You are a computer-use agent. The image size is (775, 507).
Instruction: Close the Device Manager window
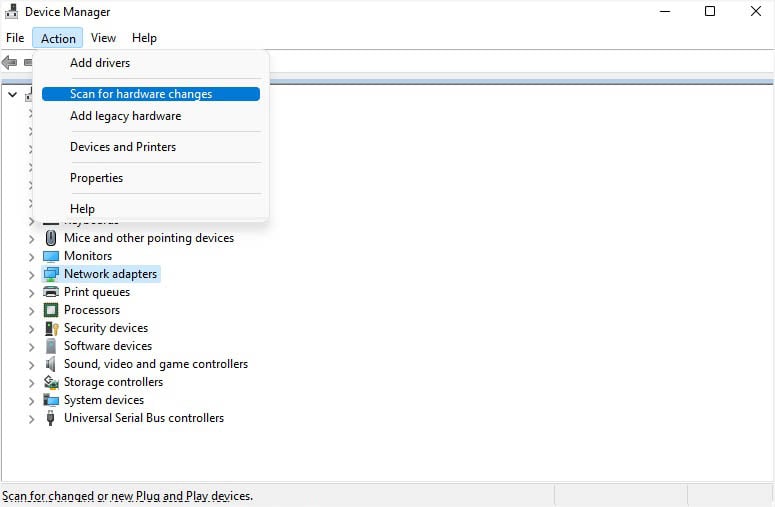click(x=756, y=11)
